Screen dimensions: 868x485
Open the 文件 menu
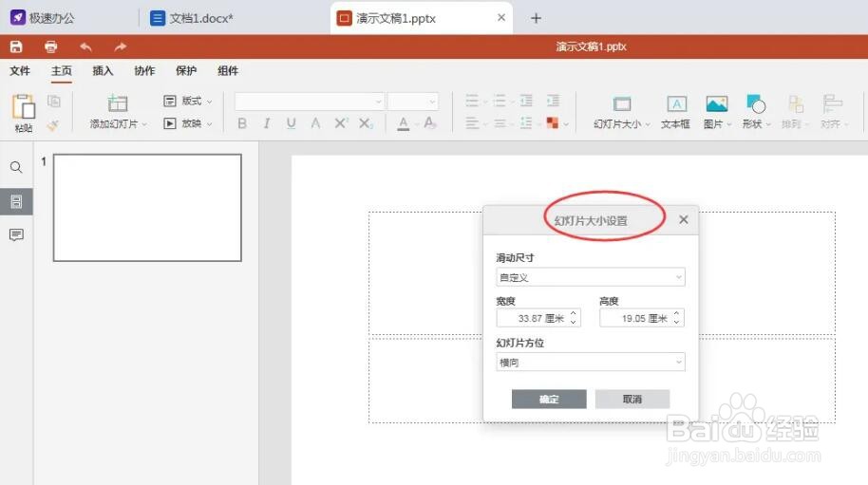[20, 71]
